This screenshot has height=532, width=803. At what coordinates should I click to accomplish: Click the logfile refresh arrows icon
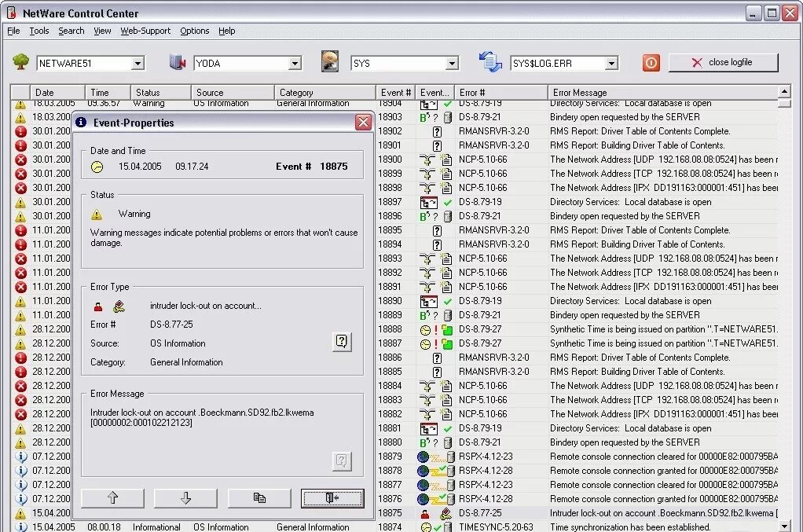coord(490,62)
